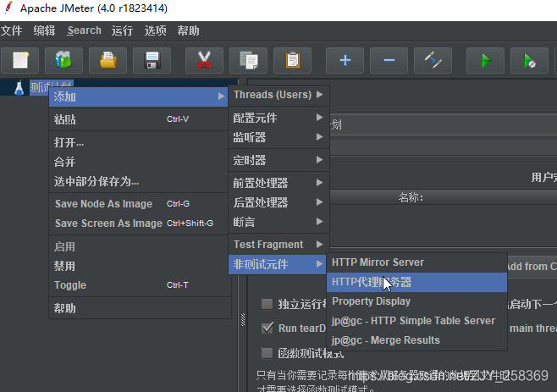Image resolution: width=557 pixels, height=392 pixels.
Task: Click the Copy toolbar icon
Action: pos(248,60)
